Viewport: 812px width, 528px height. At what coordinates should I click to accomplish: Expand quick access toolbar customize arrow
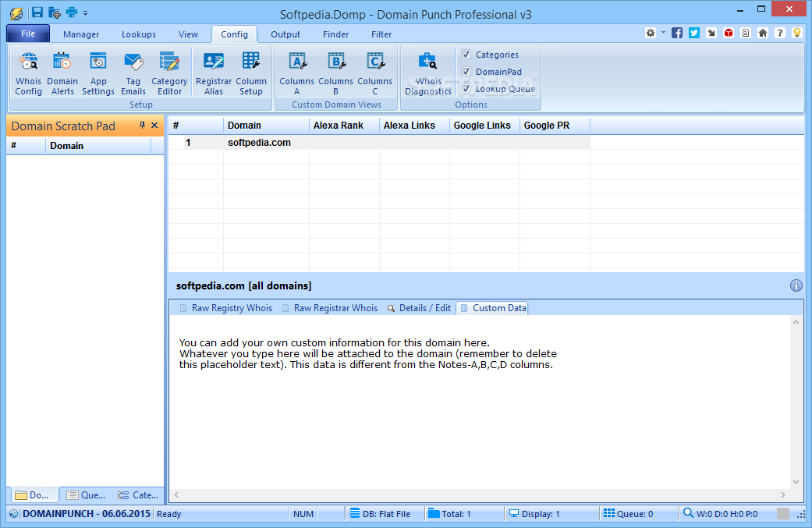point(86,13)
